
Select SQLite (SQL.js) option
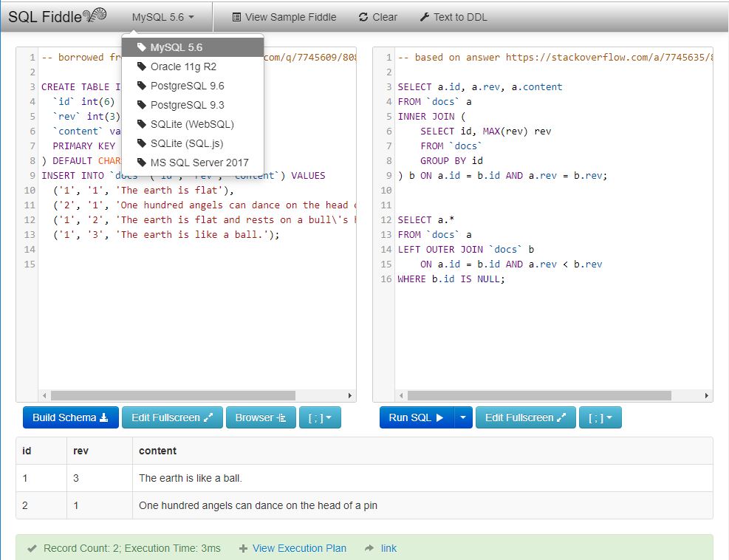[193, 143]
